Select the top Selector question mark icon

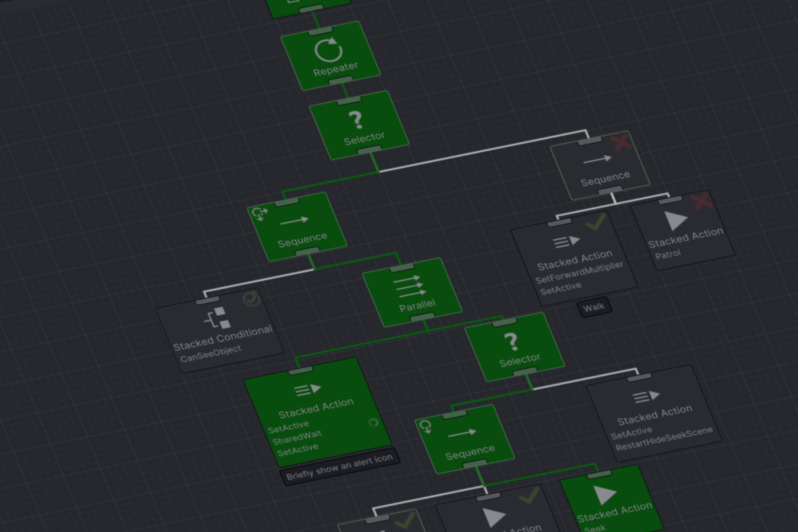355,119
